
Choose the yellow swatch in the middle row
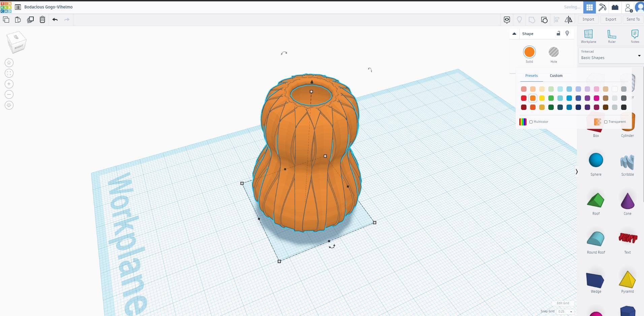click(542, 98)
